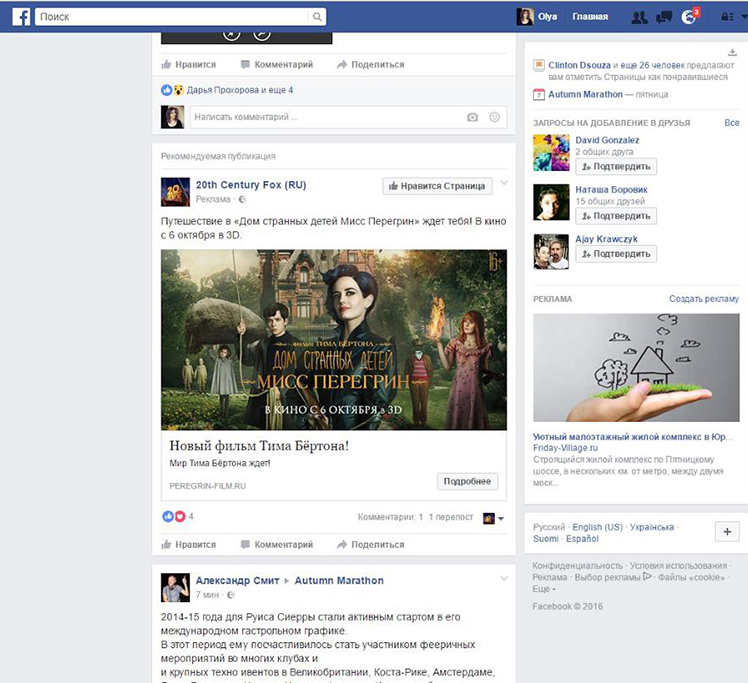Click the download arrow icon in right sidebar
The height and width of the screenshot is (683, 748).
pyautogui.click(x=732, y=52)
